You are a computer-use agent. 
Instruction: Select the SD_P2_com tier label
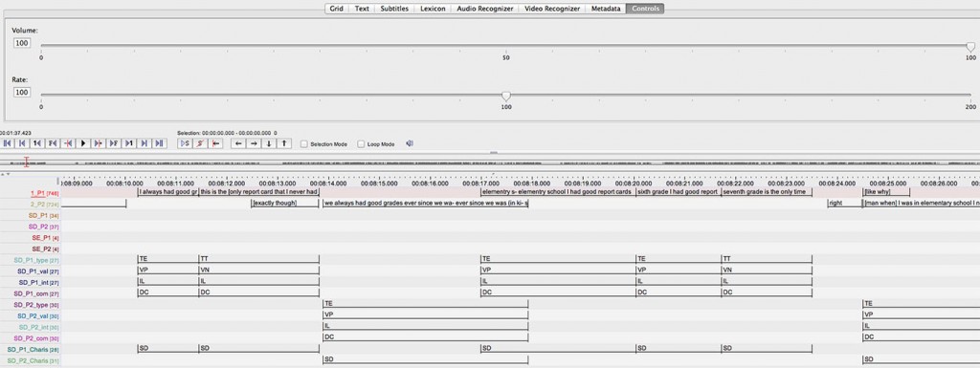coord(37,338)
